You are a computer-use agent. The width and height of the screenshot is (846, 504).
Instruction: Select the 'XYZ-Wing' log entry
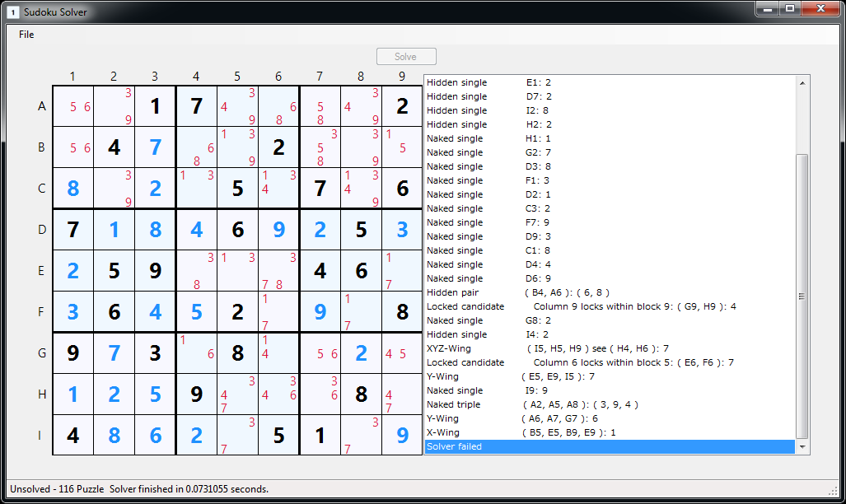click(x=610, y=348)
